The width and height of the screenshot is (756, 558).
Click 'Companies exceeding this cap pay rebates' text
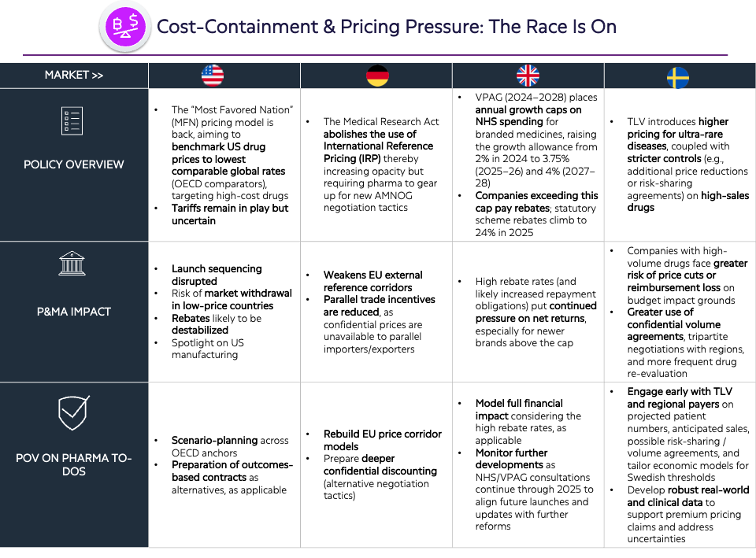536,202
